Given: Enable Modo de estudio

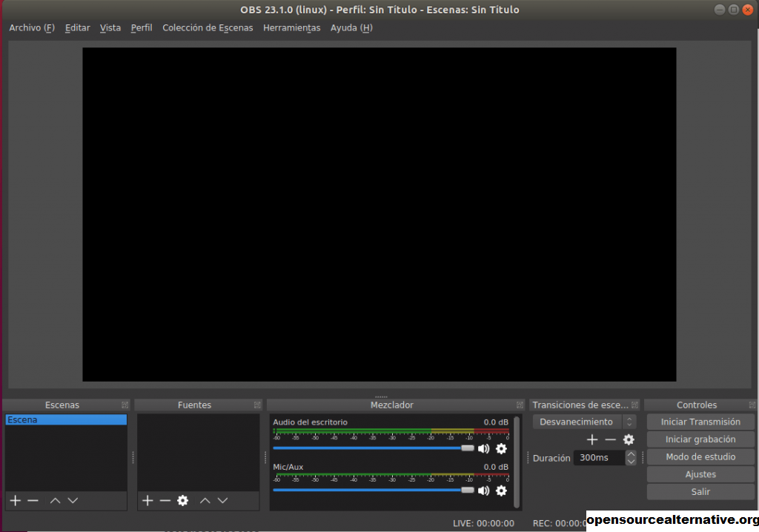Looking at the screenshot, I should coord(700,457).
